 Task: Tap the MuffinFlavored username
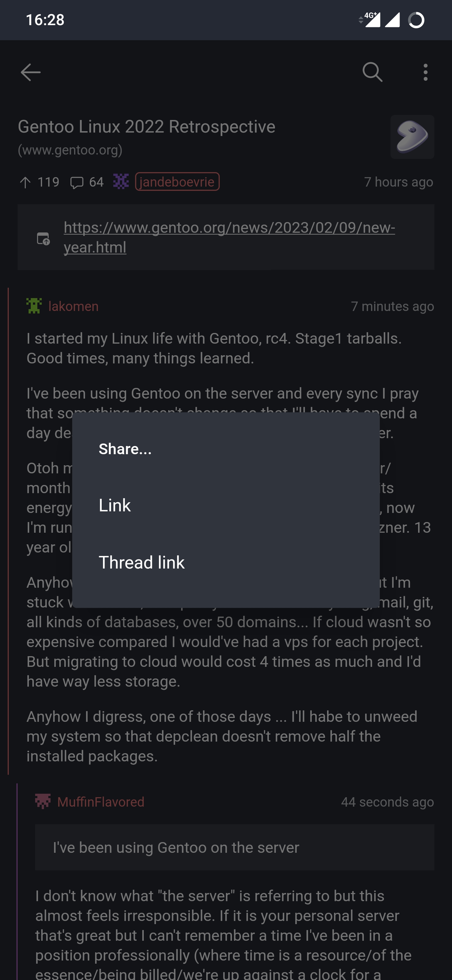101,802
